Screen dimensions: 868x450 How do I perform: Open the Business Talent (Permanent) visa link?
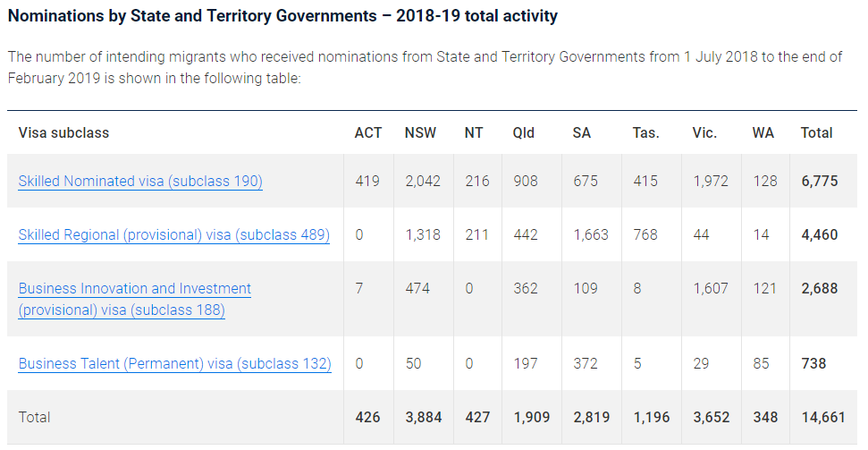(x=174, y=364)
